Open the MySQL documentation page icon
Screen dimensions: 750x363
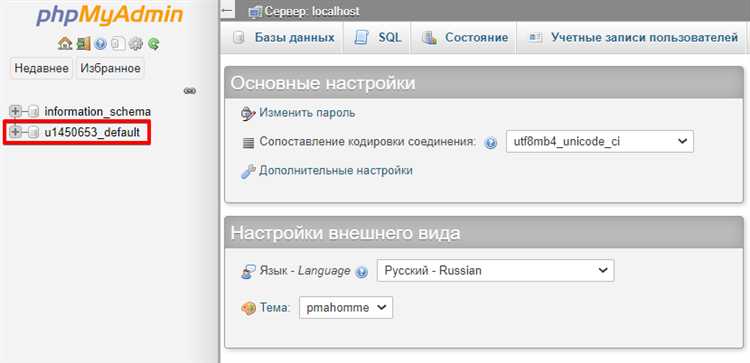(118, 44)
